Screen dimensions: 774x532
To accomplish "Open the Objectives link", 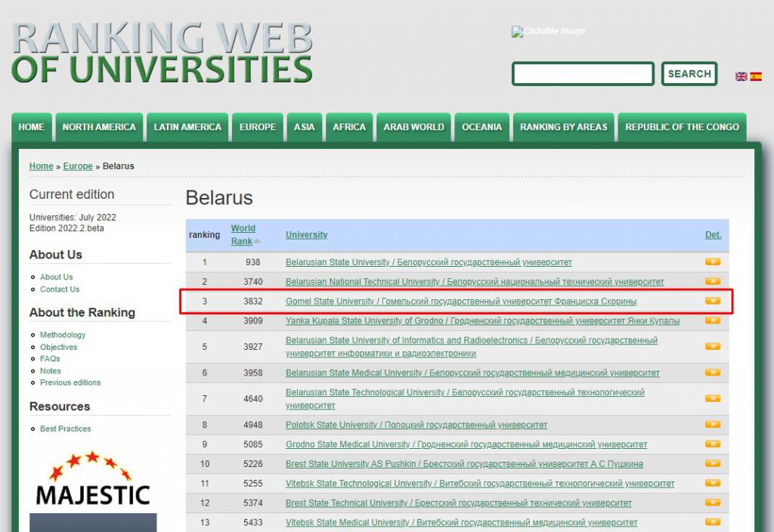I will click(x=58, y=347).
